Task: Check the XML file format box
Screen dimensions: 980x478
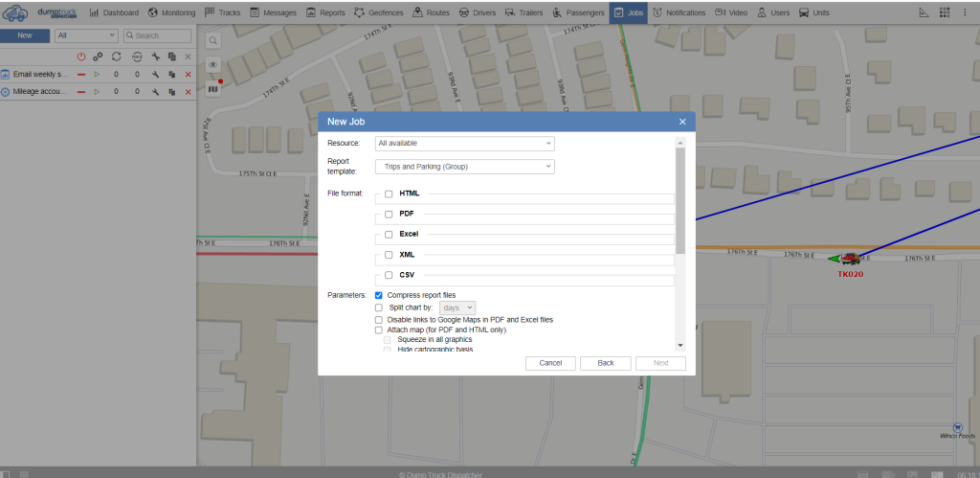Action: pos(389,255)
